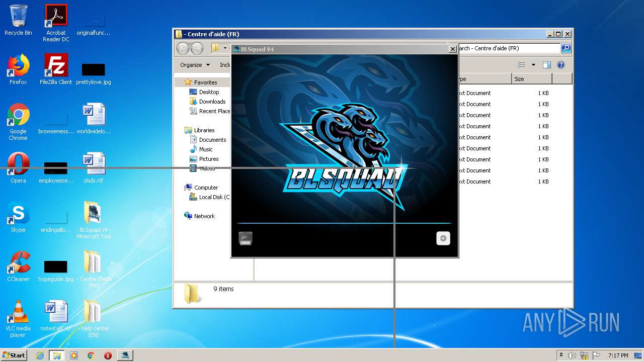
Task: Open Firefox desktop icon
Action: tap(18, 69)
